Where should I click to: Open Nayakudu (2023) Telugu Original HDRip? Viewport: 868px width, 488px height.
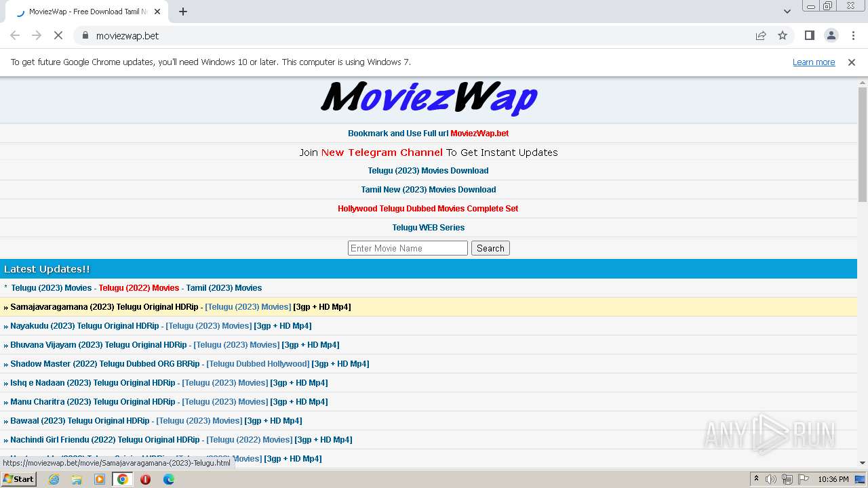click(85, 326)
